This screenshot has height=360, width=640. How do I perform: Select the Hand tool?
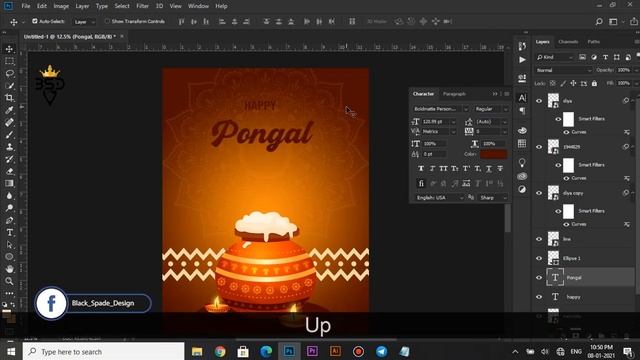9,269
